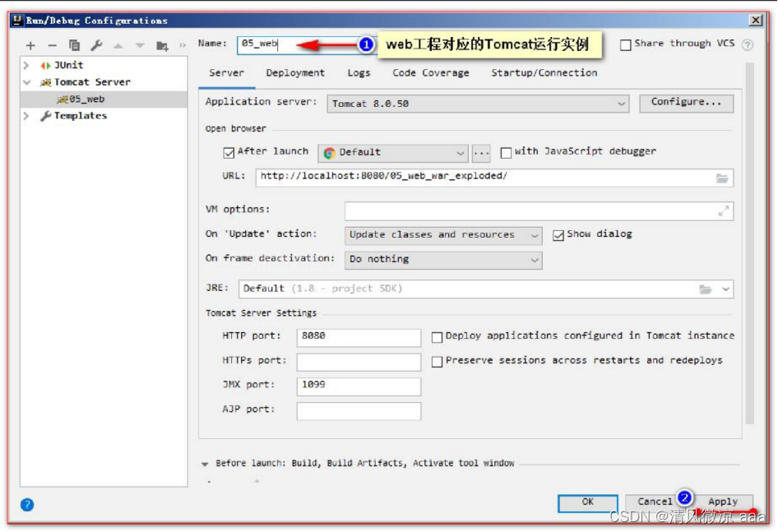The height and width of the screenshot is (532, 778).
Task: Expand the Templates tree node
Action: click(x=26, y=116)
